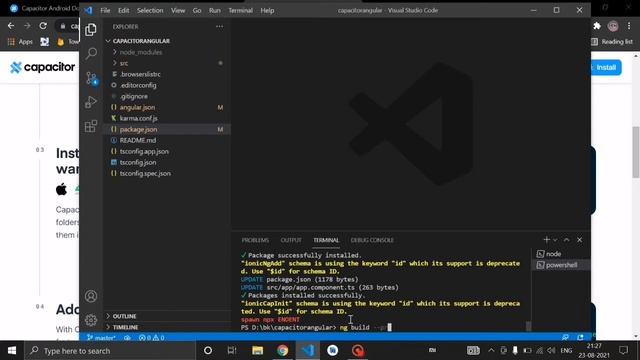Maximize the terminal panel size
Screen dimensions: 640x360
567,240
